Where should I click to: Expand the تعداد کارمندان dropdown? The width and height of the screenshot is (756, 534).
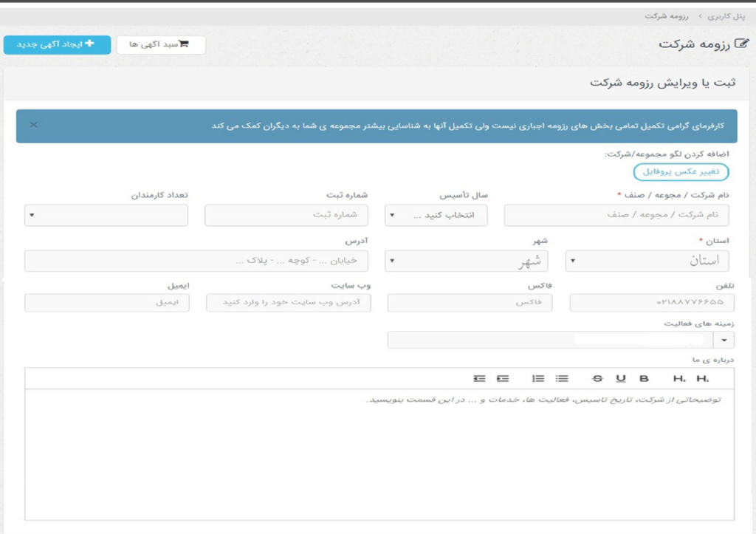click(x=106, y=216)
